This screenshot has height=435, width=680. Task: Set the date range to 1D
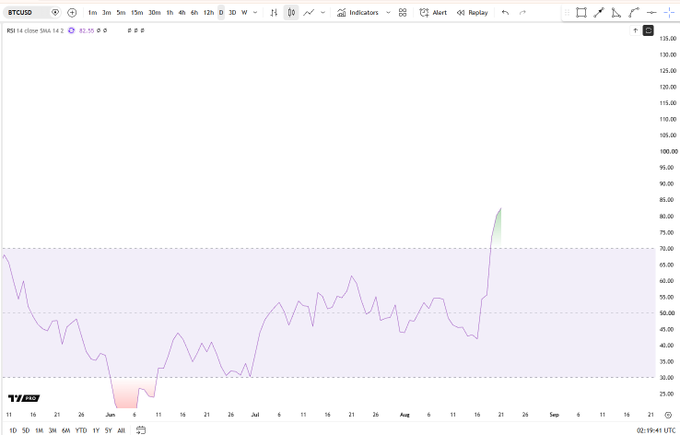[13, 430]
